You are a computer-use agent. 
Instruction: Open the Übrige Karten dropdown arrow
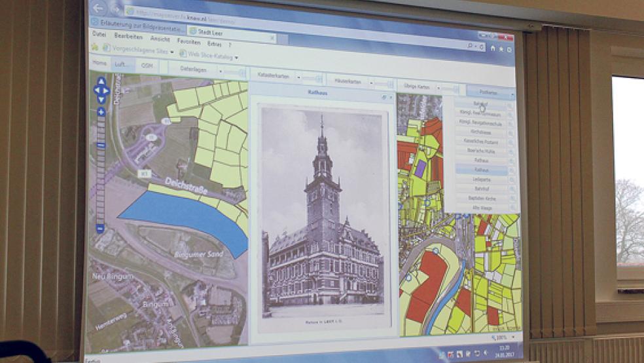click(x=438, y=88)
